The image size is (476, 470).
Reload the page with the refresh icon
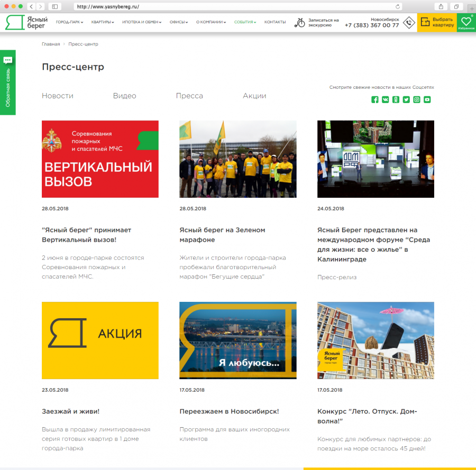pyautogui.click(x=397, y=6)
